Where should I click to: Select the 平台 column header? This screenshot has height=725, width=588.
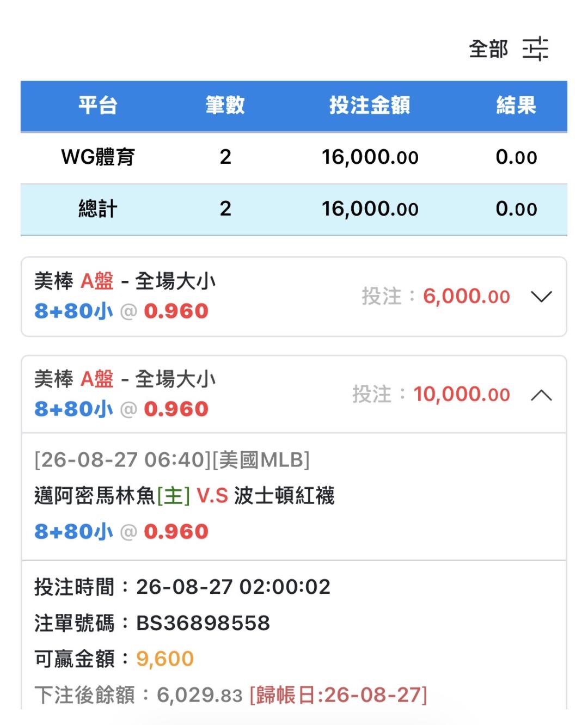[98, 105]
